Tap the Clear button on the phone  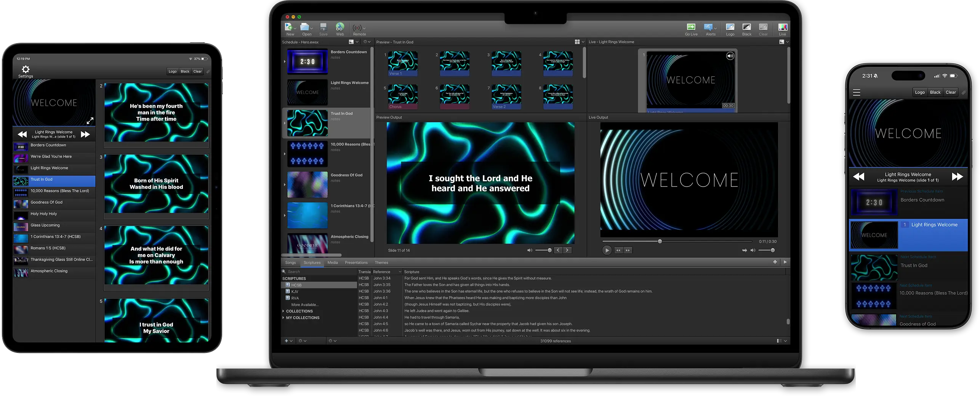(x=950, y=92)
